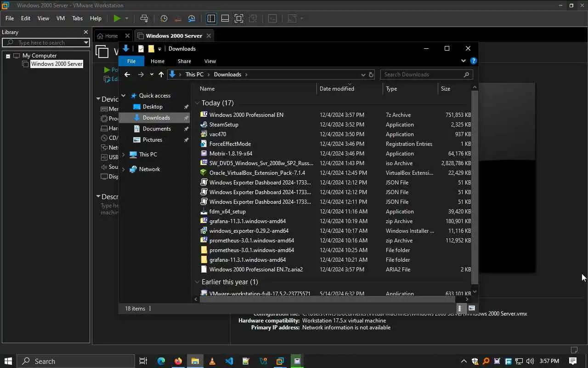588x368 pixels.
Task: Switch to large icons view in status bar
Action: point(471,308)
